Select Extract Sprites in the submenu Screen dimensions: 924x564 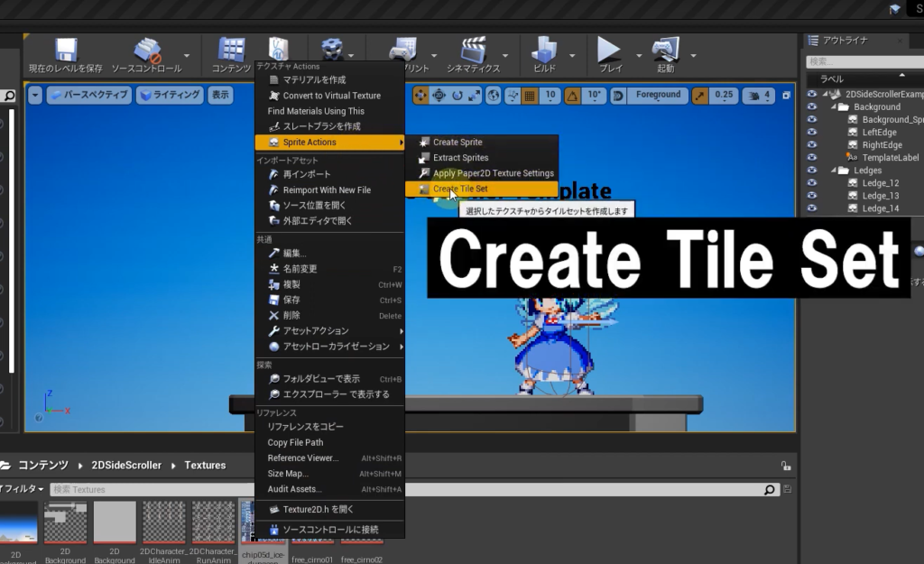(x=460, y=158)
